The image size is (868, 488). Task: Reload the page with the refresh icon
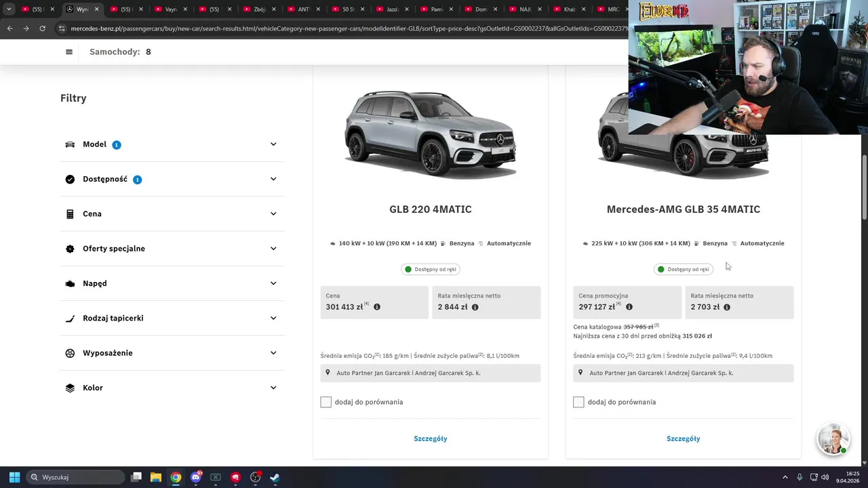tap(42, 28)
